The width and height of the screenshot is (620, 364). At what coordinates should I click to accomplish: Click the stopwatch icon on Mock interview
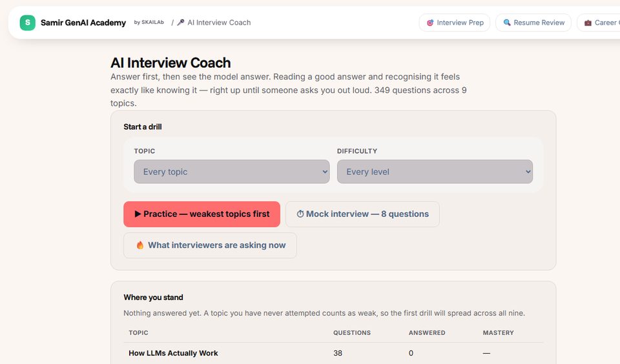(300, 214)
